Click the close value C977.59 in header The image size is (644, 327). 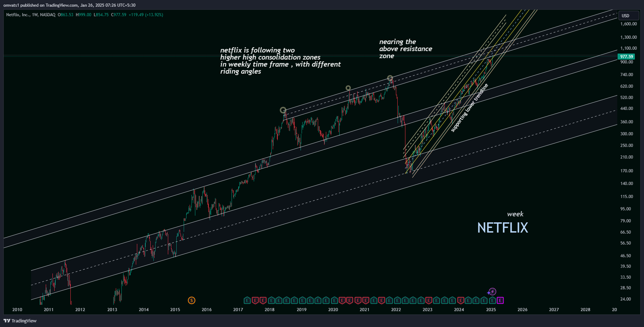click(119, 15)
